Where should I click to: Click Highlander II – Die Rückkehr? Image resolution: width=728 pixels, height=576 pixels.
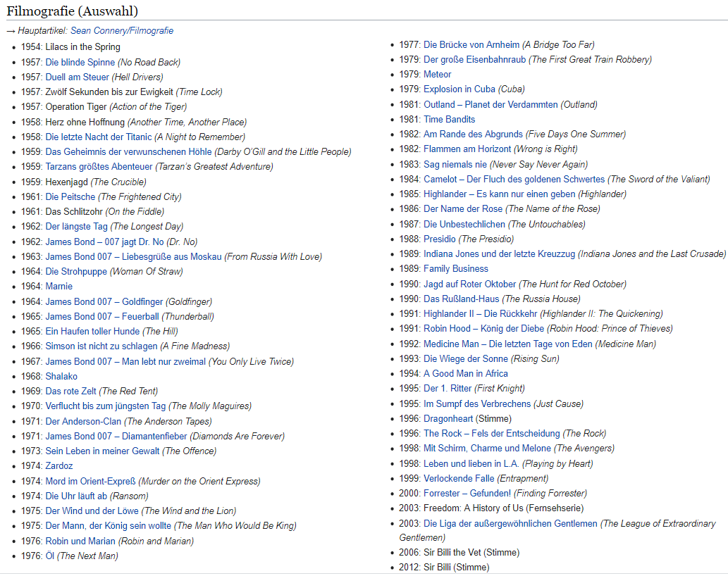481,313
